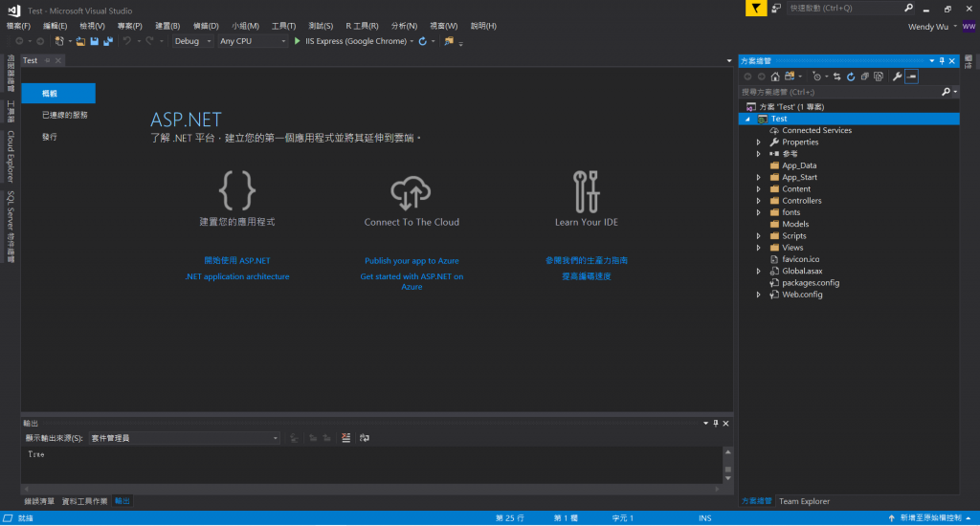980x526 pixels.
Task: Open the 工具(T) menu
Action: pyautogui.click(x=283, y=26)
